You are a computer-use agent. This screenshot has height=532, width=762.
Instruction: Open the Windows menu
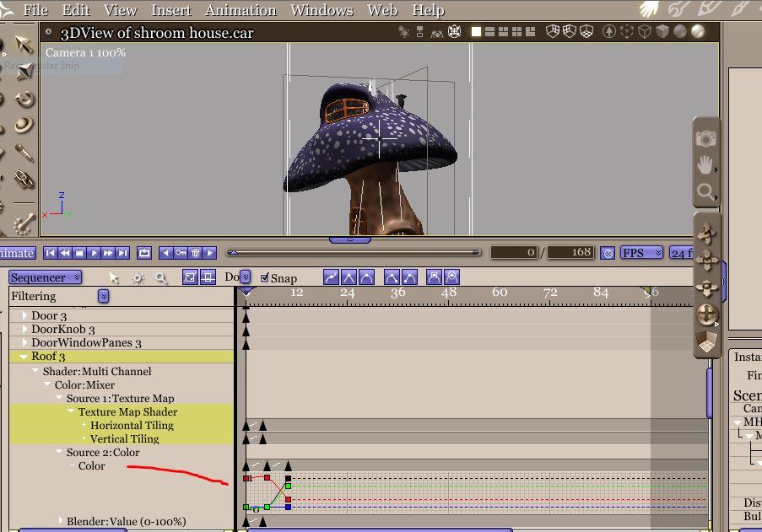[x=322, y=10]
